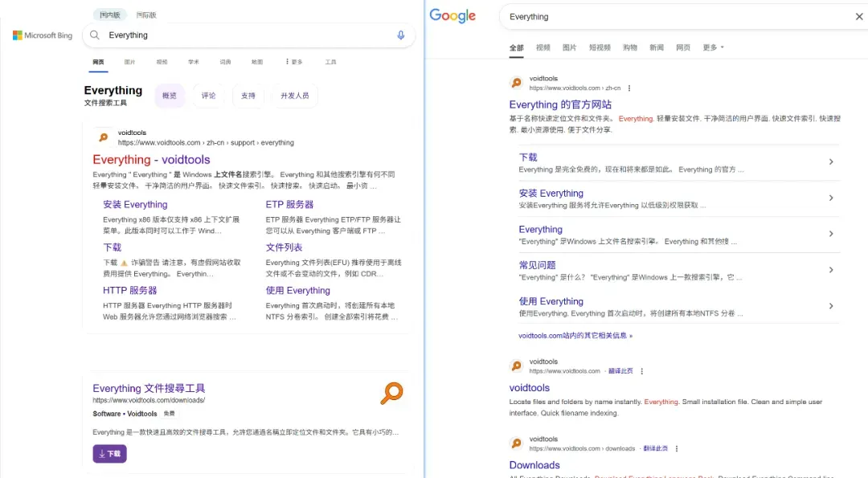
Task: Select the Bing 地图 tab
Action: [257, 62]
